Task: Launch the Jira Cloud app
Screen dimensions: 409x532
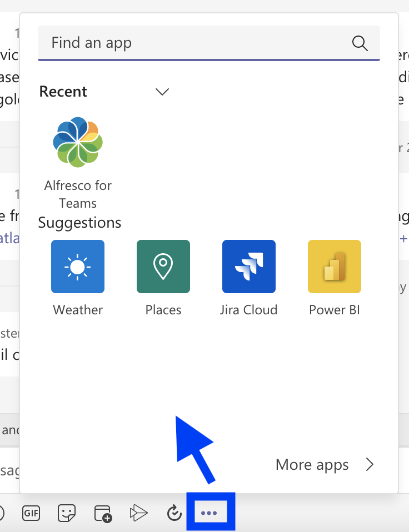Action: pyautogui.click(x=248, y=267)
